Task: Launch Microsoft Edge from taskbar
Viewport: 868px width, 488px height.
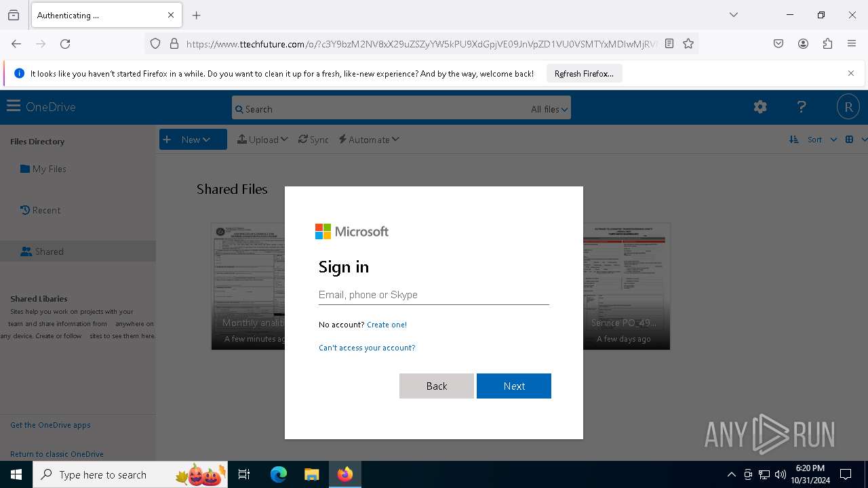Action: pyautogui.click(x=279, y=474)
